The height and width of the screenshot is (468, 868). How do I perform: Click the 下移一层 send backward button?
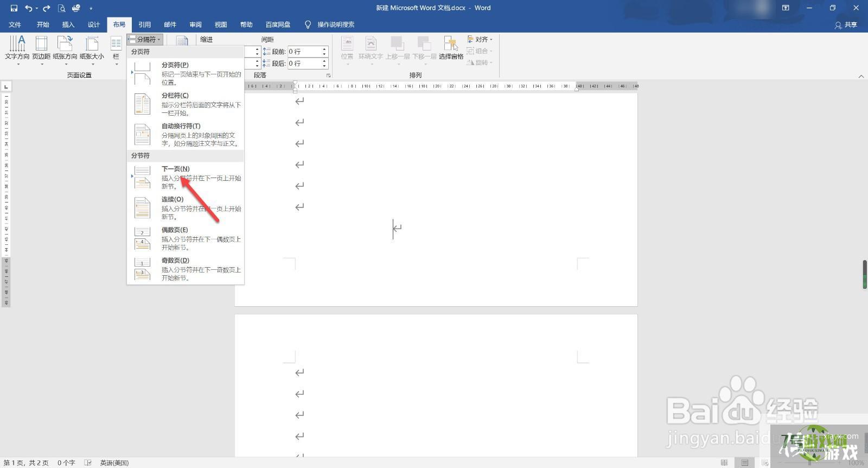pyautogui.click(x=424, y=50)
